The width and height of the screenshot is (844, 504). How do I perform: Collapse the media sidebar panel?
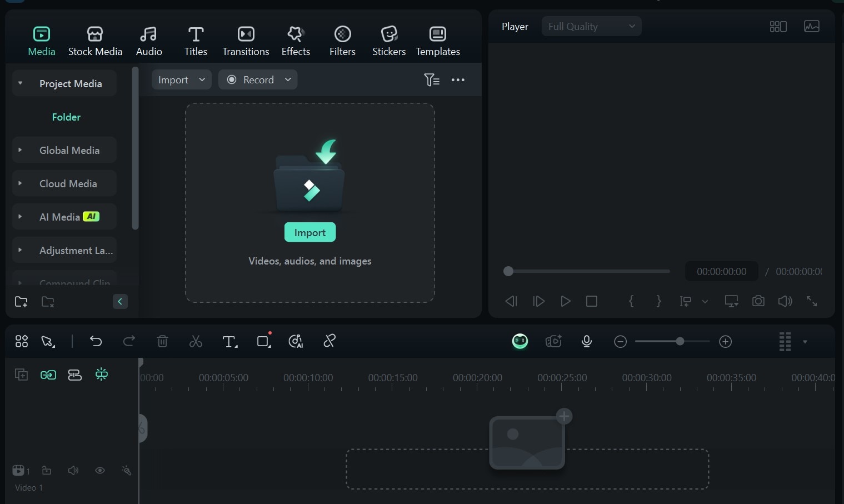[120, 302]
